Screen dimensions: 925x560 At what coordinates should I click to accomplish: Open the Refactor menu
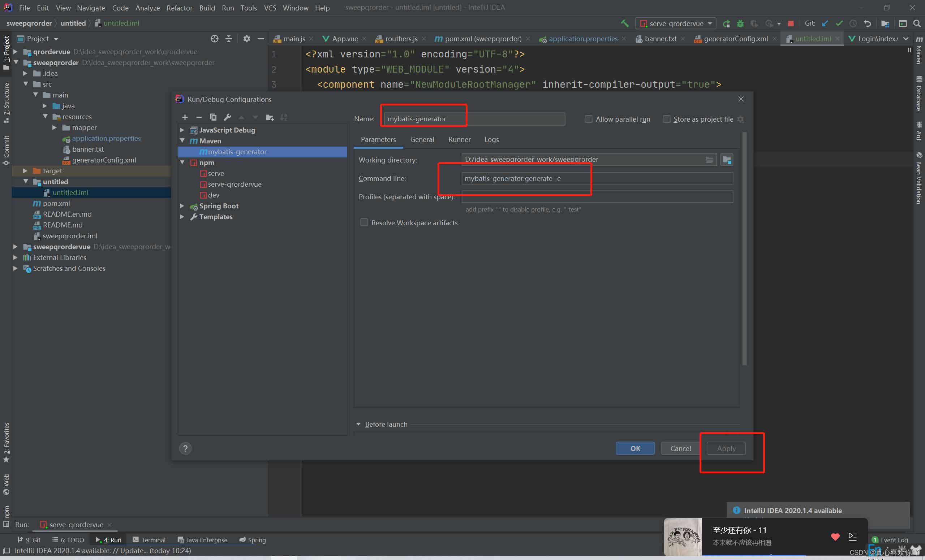[x=179, y=8]
